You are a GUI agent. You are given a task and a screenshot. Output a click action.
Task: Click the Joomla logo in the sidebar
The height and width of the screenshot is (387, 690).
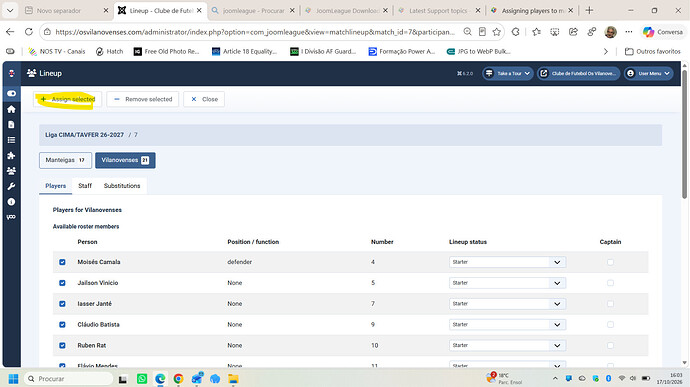point(11,73)
